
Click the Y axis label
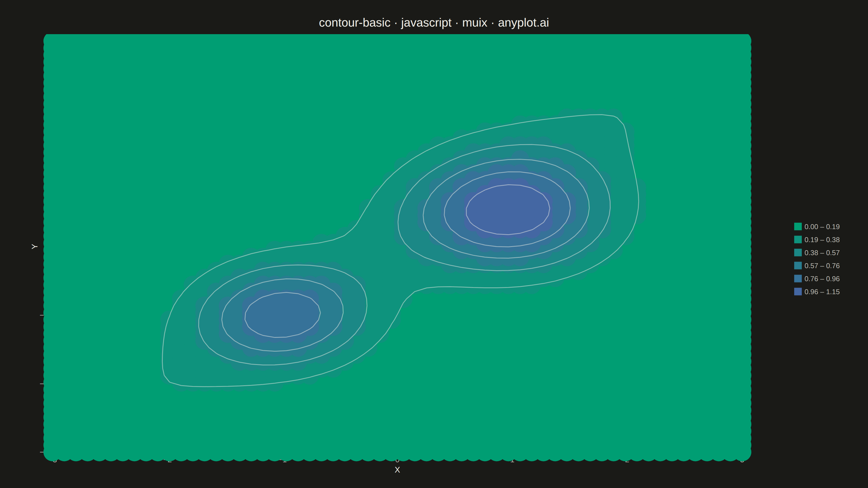(34, 246)
